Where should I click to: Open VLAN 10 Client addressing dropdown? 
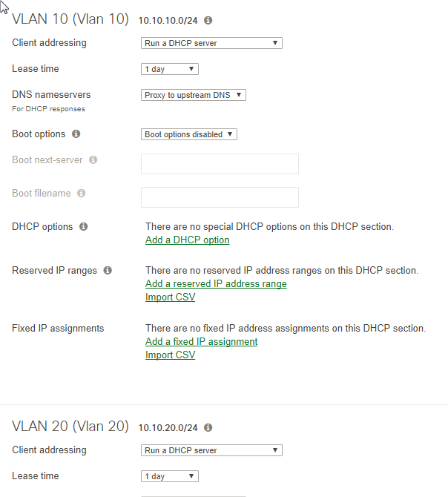(211, 43)
